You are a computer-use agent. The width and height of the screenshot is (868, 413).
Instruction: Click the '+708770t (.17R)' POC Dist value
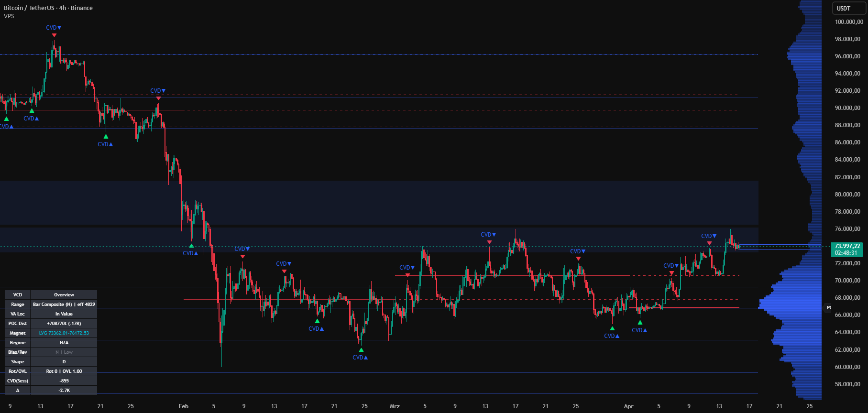[x=64, y=324]
